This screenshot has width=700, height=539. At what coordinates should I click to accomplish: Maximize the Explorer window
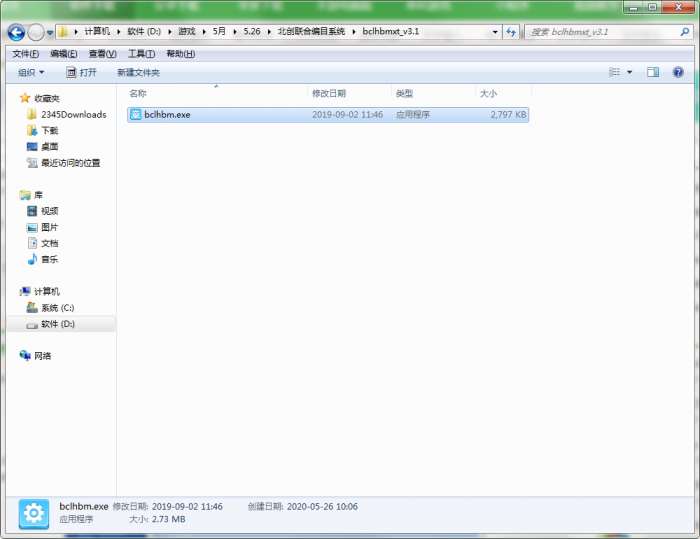pyautogui.click(x=652, y=8)
